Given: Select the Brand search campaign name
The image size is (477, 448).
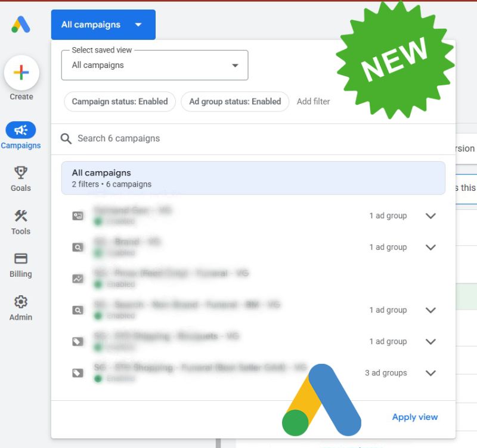Looking at the screenshot, I should pos(127,242).
